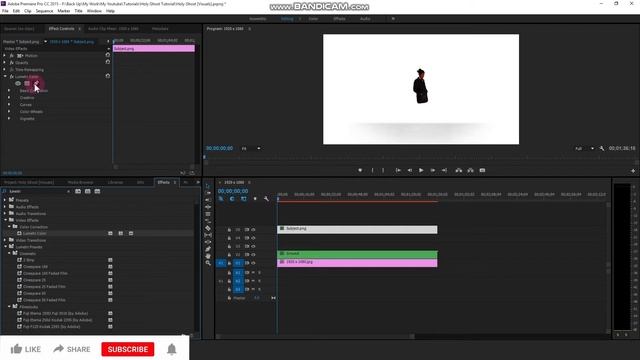Viewport: 640px width, 360px height.
Task: Expand the Basic Correction section
Action: click(x=9, y=91)
